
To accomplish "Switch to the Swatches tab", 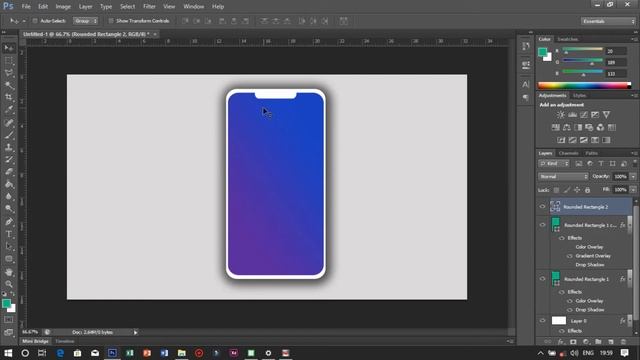I will coord(567,39).
